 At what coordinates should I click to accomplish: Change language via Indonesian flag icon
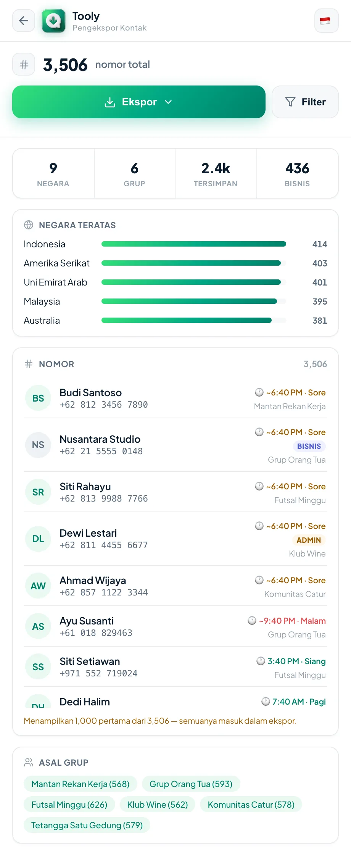tap(326, 21)
